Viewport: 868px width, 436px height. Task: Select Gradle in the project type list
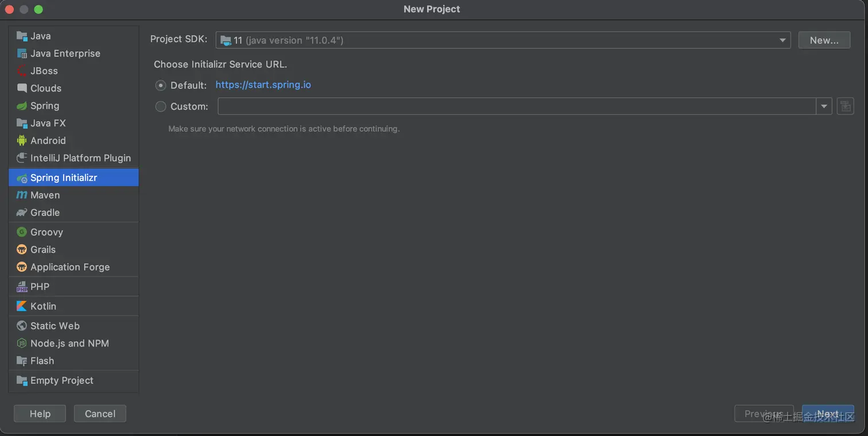(x=73, y=213)
